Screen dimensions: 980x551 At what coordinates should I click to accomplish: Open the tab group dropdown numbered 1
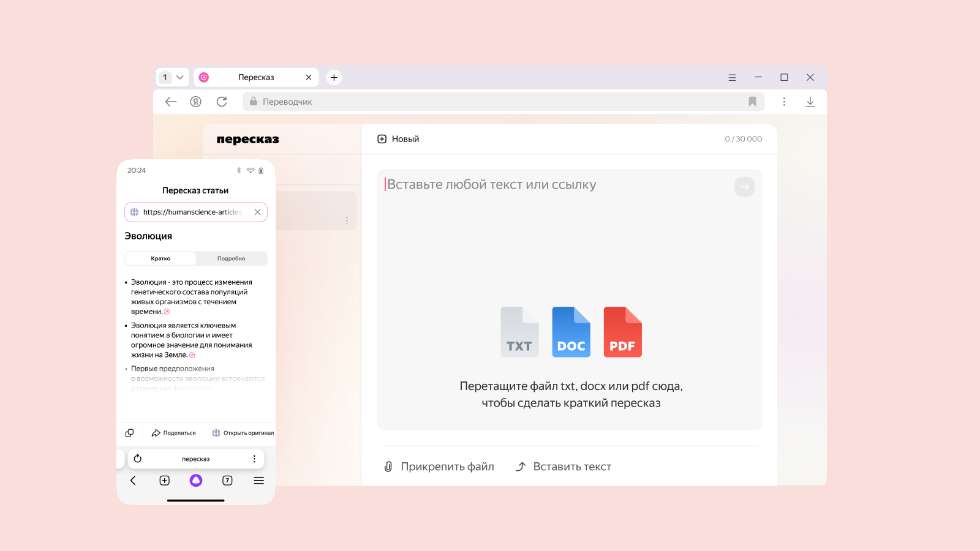(172, 77)
